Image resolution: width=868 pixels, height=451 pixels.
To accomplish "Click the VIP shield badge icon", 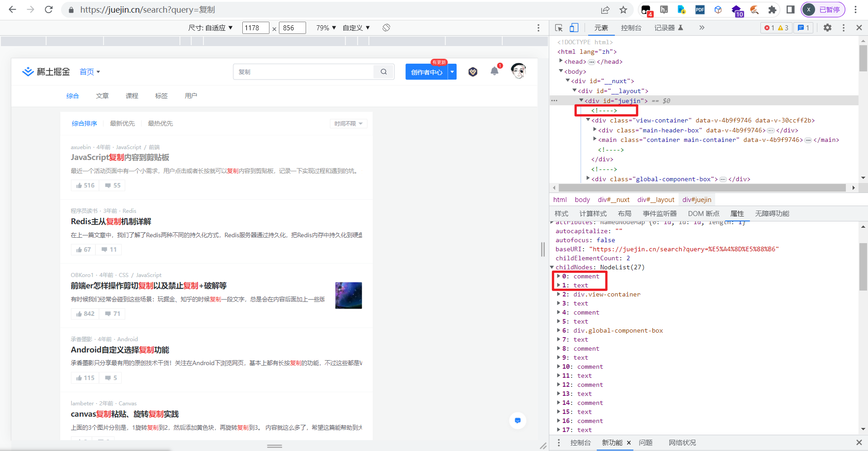I will (473, 72).
